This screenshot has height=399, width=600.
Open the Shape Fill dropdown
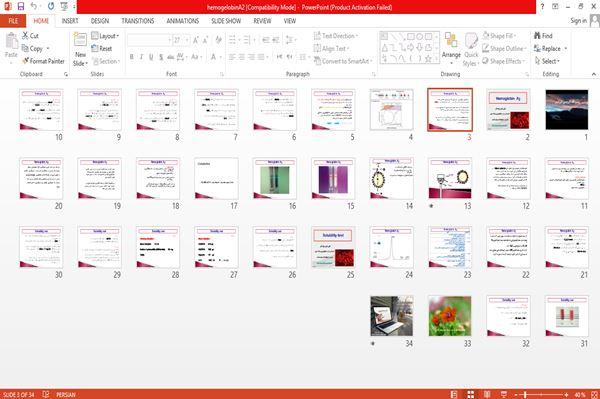pyautogui.click(x=500, y=36)
